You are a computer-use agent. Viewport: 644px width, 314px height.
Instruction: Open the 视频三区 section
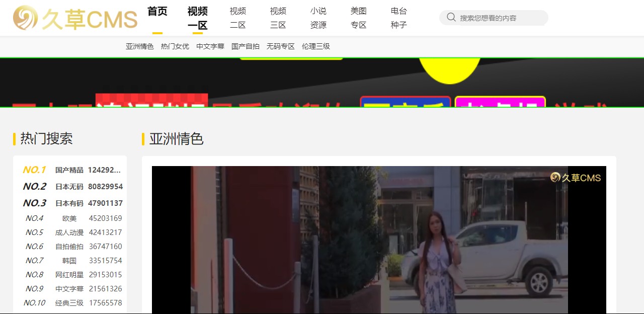coord(278,17)
